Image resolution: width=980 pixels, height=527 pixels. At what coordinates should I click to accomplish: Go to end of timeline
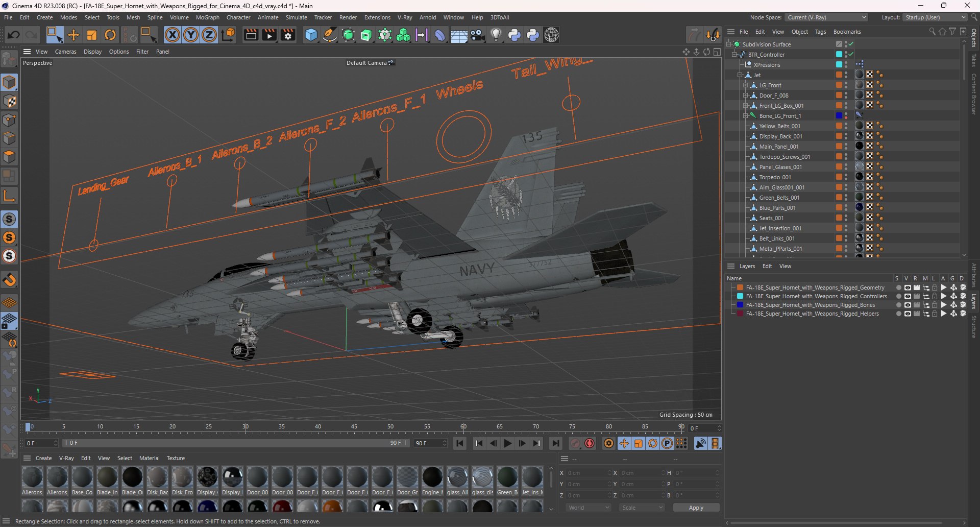pyautogui.click(x=555, y=443)
